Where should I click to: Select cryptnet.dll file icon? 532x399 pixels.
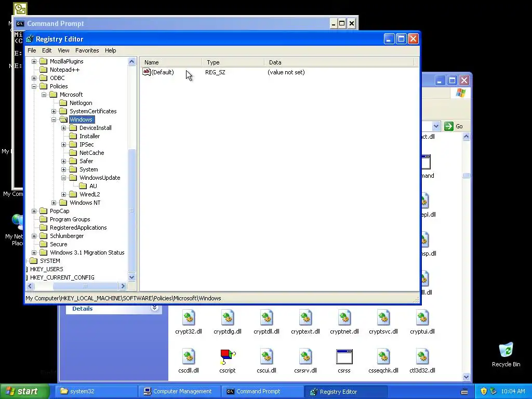point(344,317)
